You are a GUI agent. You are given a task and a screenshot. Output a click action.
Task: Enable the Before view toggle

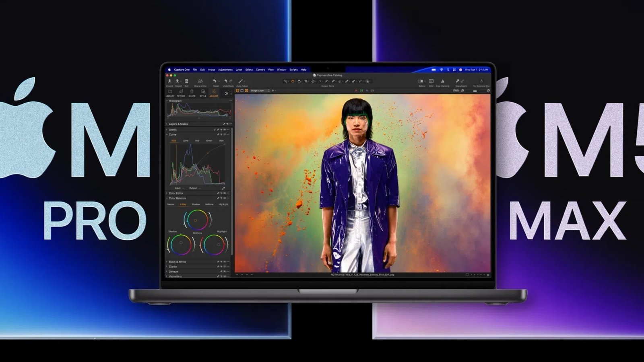click(x=420, y=82)
